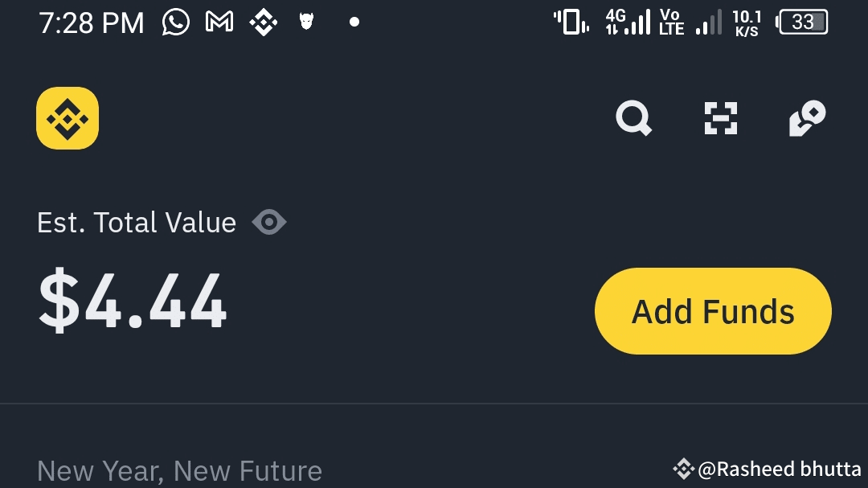868x488 pixels.
Task: Tap WhatsApp notification icon in status bar
Action: 176,22
